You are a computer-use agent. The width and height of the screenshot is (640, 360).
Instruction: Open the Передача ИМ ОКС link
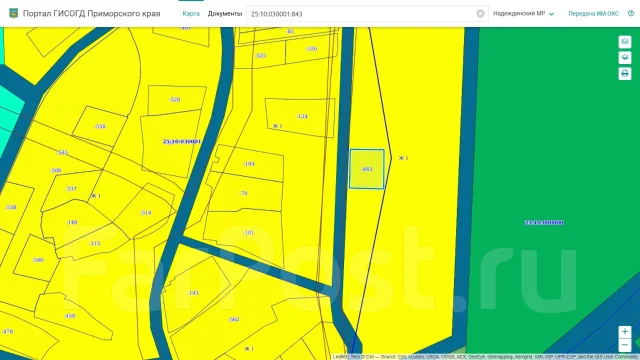[593, 13]
